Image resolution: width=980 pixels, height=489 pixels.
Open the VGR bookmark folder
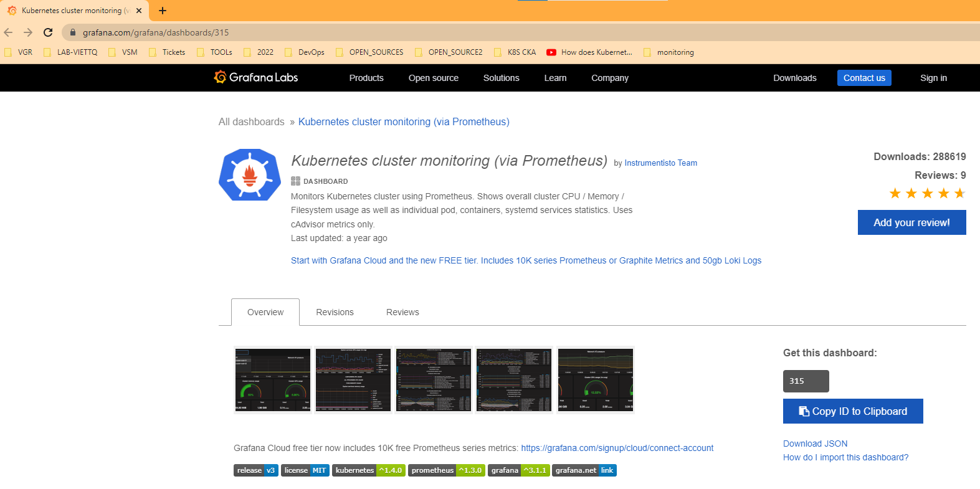(18, 52)
